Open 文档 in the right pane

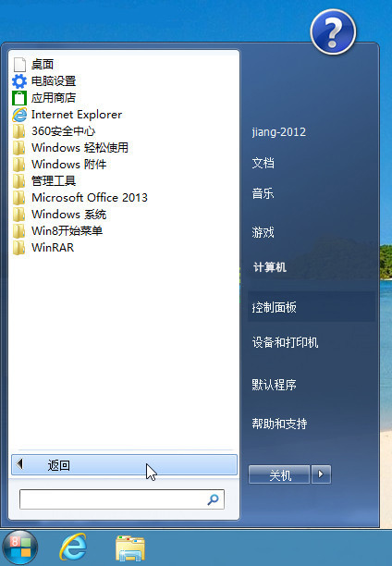(263, 163)
